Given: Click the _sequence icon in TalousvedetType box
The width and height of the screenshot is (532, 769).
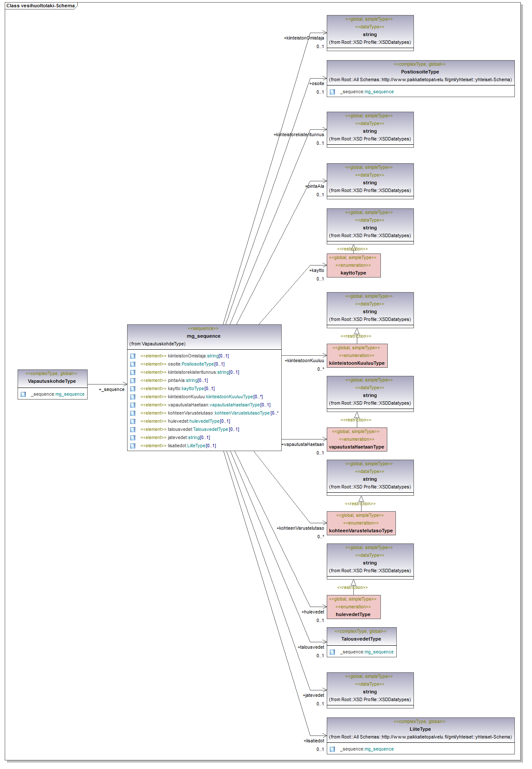Looking at the screenshot, I should pos(332,652).
